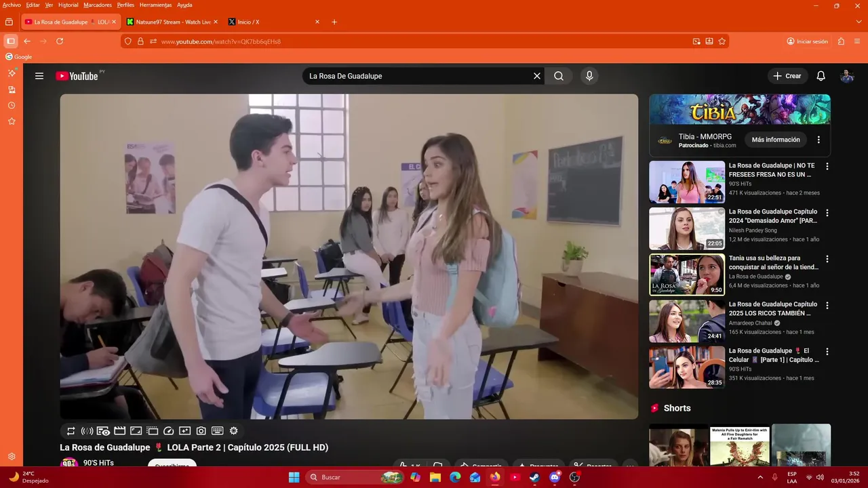This screenshot has width=868, height=488.
Task: Open the 90'S HiTs channel name
Action: click(x=98, y=462)
